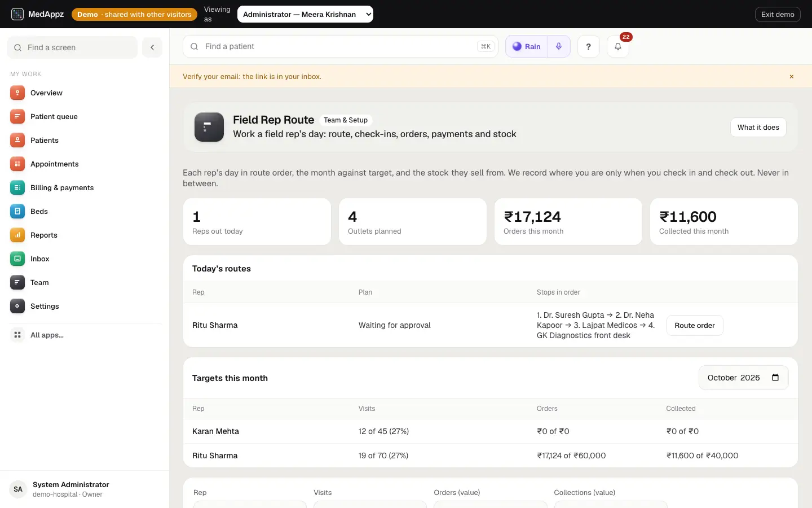Dismiss the verify email banner

click(x=792, y=77)
